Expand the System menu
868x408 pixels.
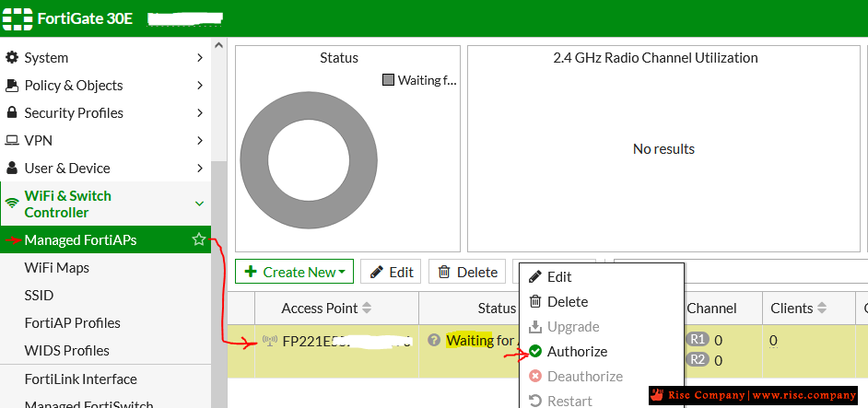(200, 58)
